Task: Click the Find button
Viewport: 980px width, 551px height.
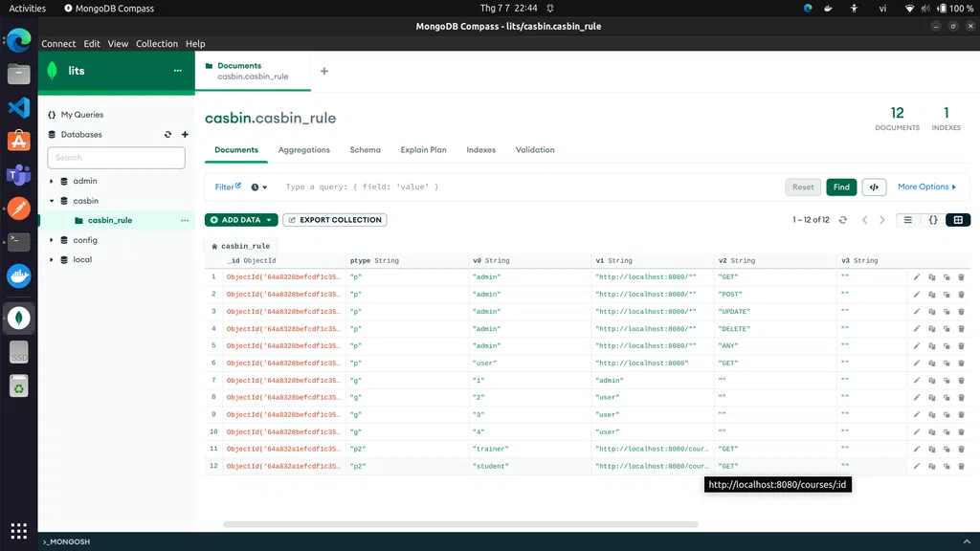Action: 841,187
